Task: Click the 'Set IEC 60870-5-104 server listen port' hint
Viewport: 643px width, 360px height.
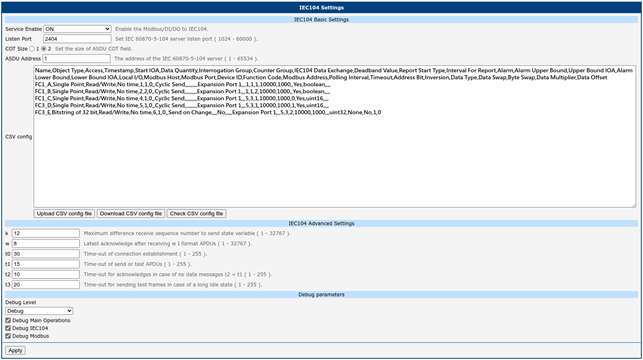Action: pos(186,39)
